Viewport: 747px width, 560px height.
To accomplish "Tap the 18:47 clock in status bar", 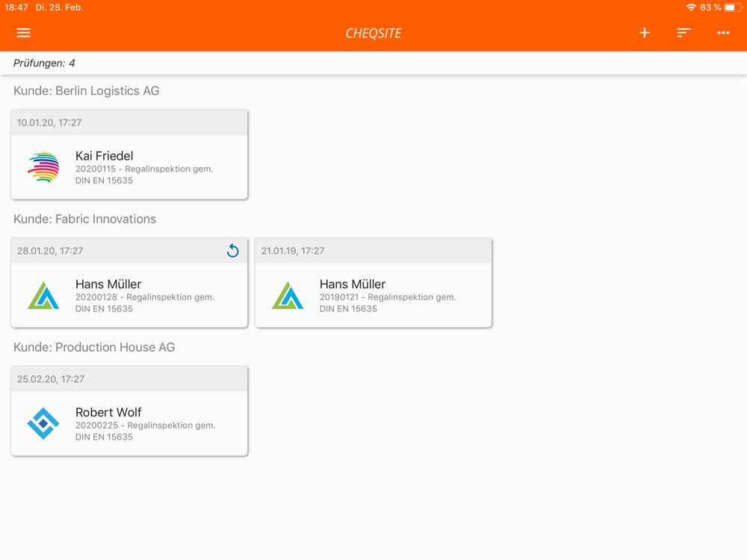I will 16,7.
